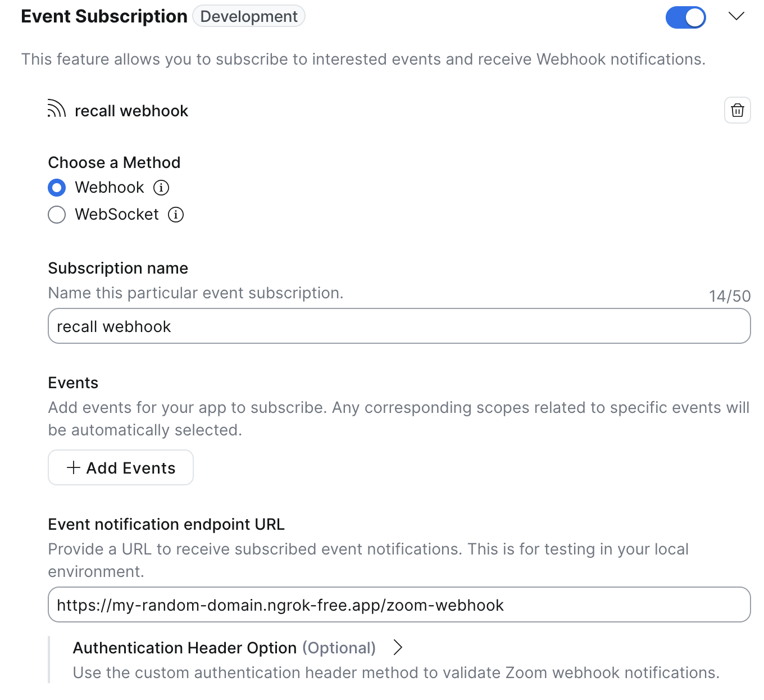Click the plus icon in Add Events
Image resolution: width=764 pixels, height=700 pixels.
point(74,467)
